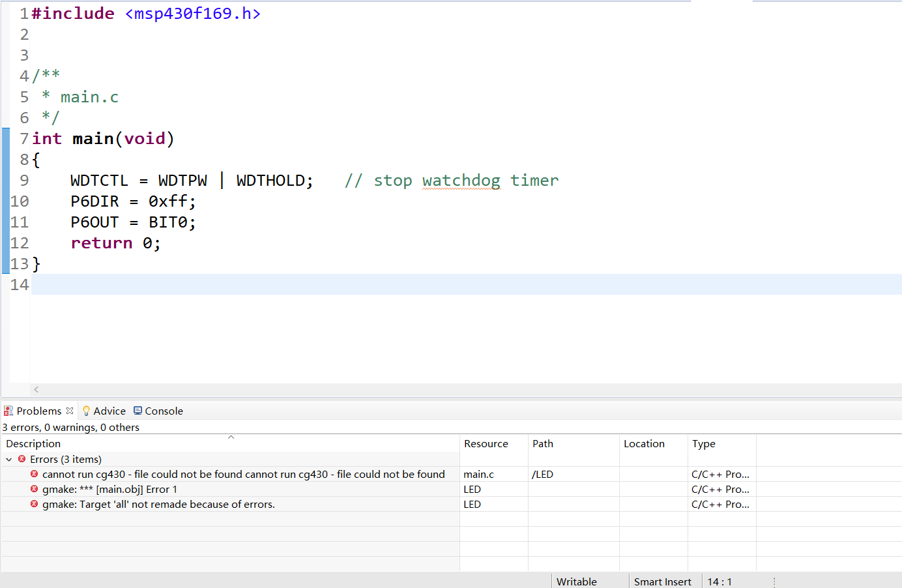
Task: Click the 'P6OUT = BIT0;' line
Action: point(133,222)
